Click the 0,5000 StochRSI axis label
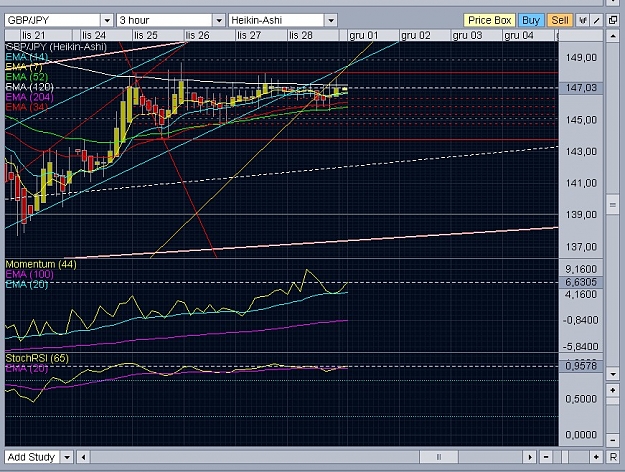Screen dimensions: 625x472 click(x=581, y=399)
